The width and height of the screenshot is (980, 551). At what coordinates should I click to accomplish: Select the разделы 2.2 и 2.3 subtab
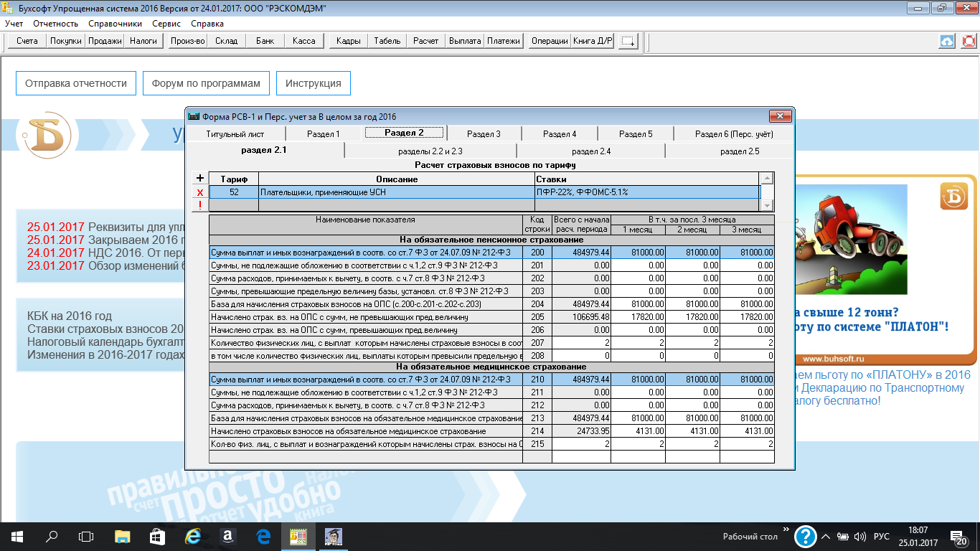430,151
